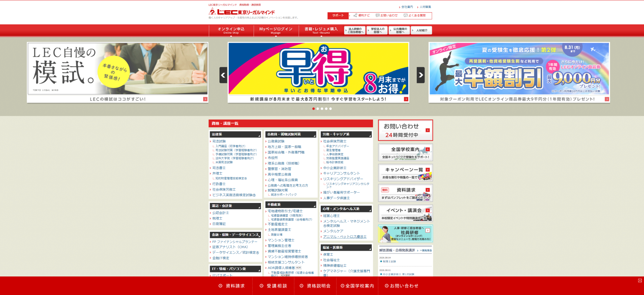644x295 pixels.
Task: Click the 資料請求 circle icon in bottom bar
Action: pos(220,286)
